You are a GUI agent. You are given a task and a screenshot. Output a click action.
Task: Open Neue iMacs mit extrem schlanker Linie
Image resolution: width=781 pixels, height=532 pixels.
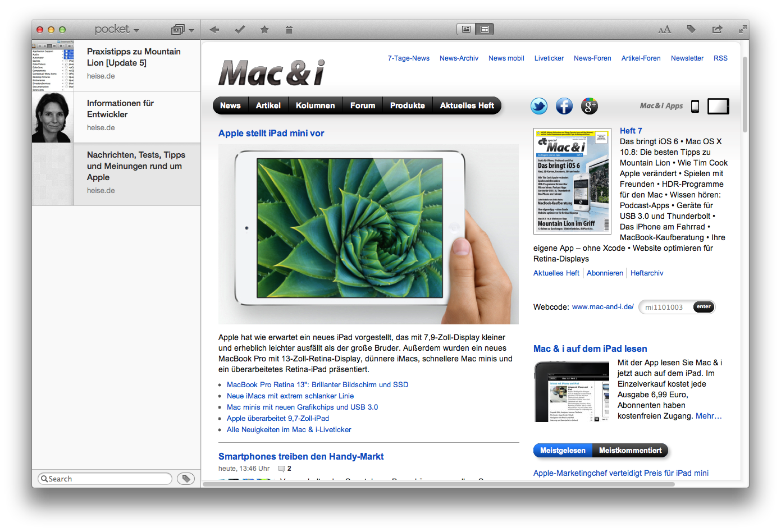[x=290, y=396]
